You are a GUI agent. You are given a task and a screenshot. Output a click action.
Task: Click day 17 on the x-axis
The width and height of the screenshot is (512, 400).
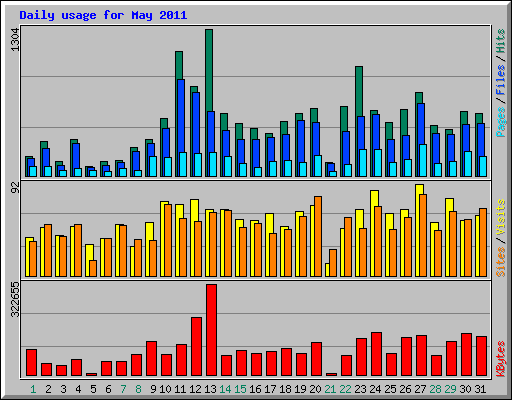point(270,389)
